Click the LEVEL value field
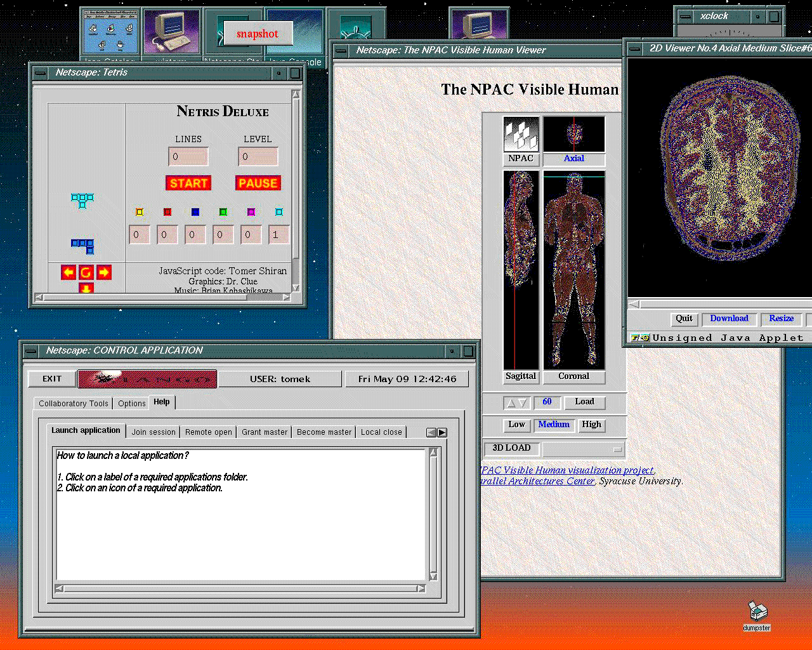Image resolution: width=812 pixels, height=650 pixels. tap(258, 157)
